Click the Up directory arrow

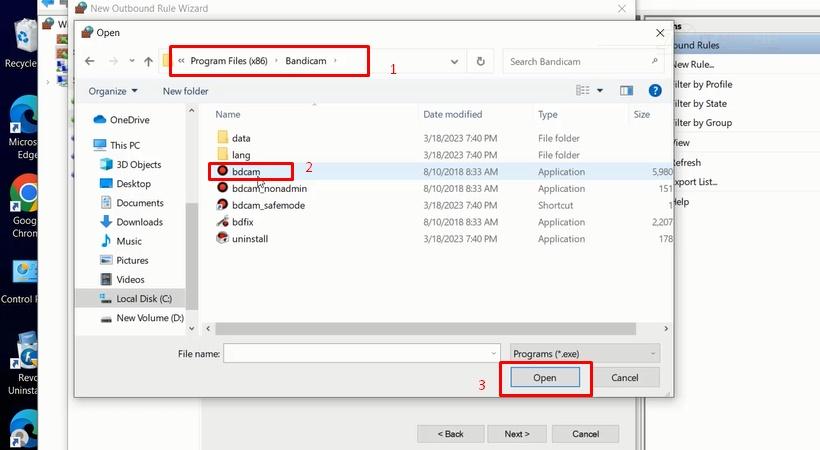[149, 62]
